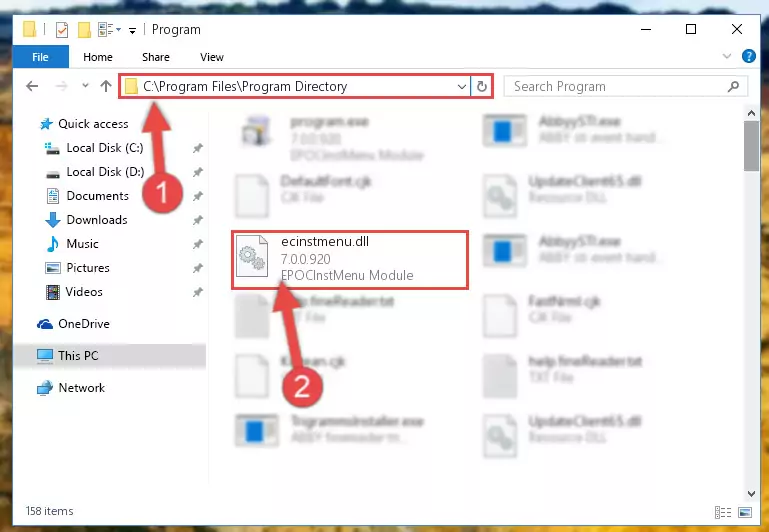Image resolution: width=769 pixels, height=532 pixels.
Task: Click the Search Program field
Action: click(625, 86)
